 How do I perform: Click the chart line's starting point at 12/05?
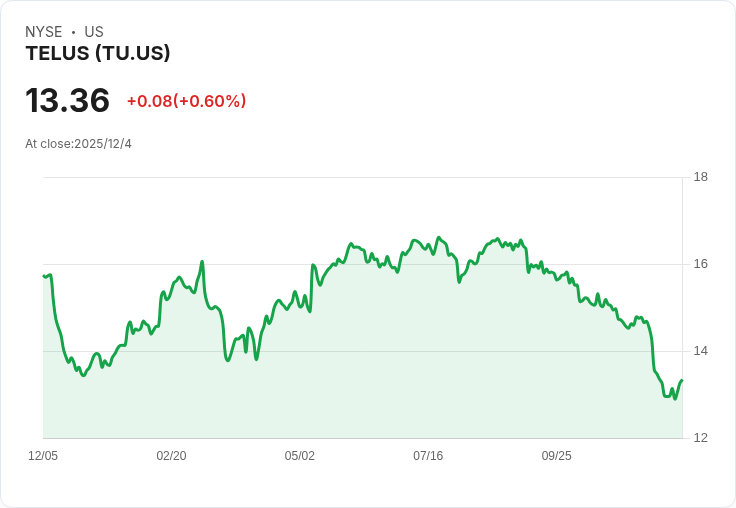coord(44,276)
